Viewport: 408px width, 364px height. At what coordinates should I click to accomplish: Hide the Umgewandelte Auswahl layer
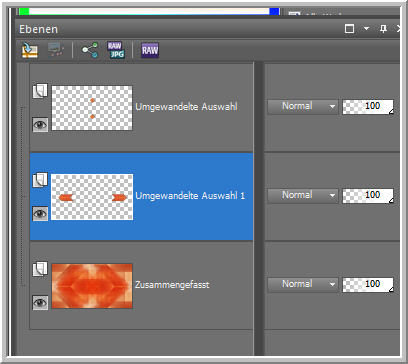coord(40,125)
